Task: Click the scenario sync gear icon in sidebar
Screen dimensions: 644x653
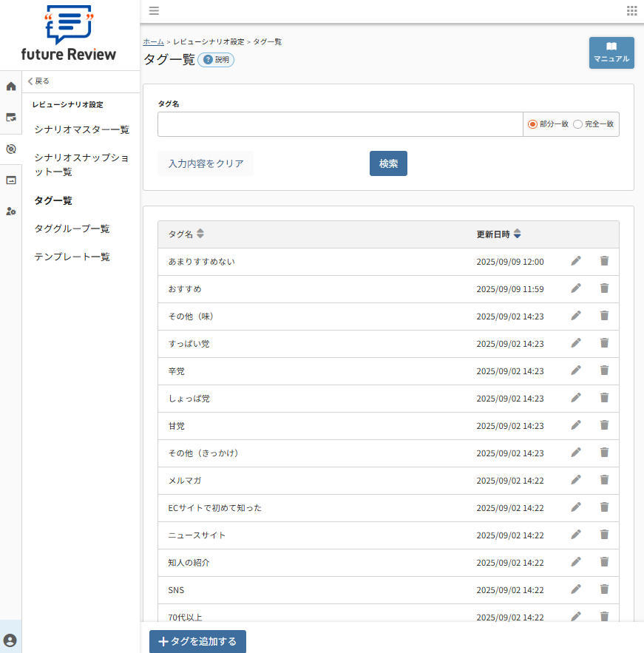Action: point(10,149)
